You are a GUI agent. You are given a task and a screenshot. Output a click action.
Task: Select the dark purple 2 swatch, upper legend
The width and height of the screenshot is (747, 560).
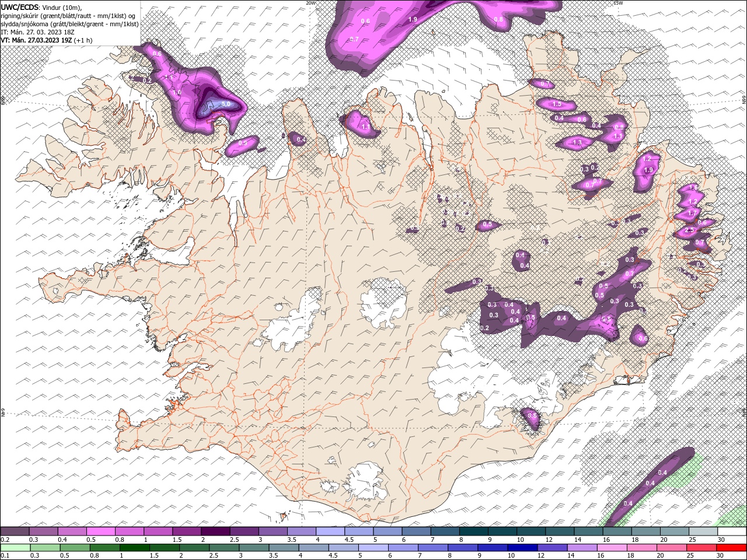pyautogui.click(x=215, y=531)
